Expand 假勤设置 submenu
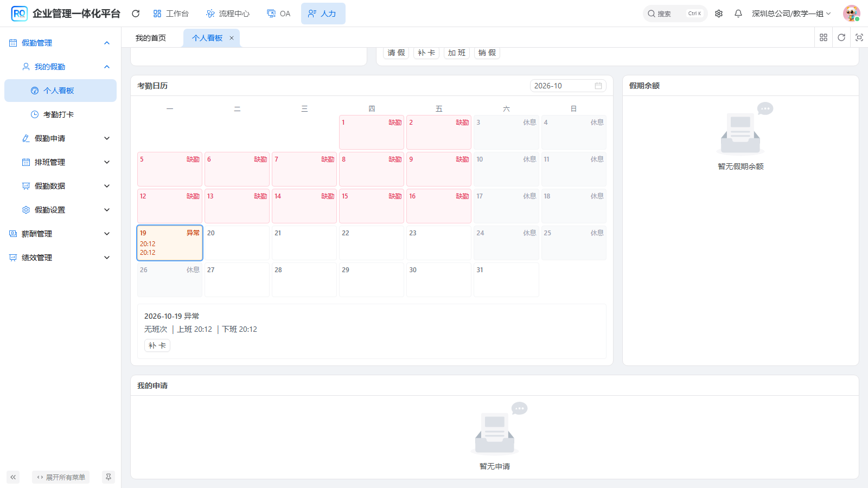This screenshot has height=488, width=868. tap(60, 210)
